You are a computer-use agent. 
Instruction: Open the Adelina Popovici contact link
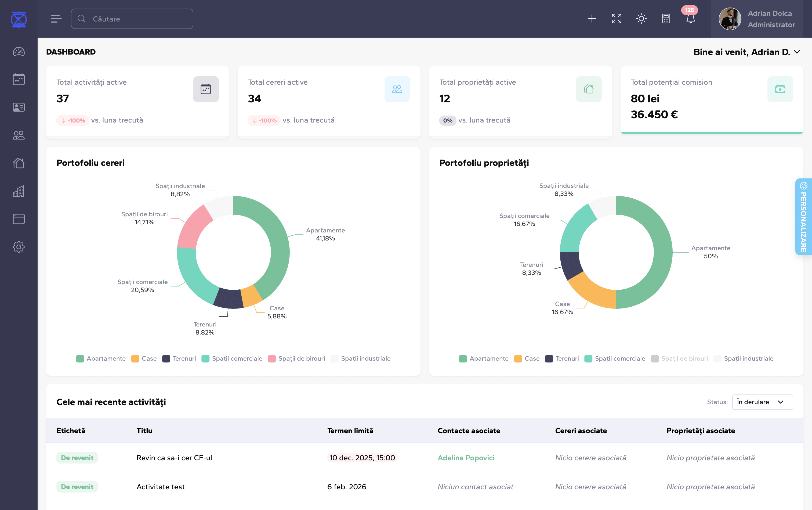466,458
